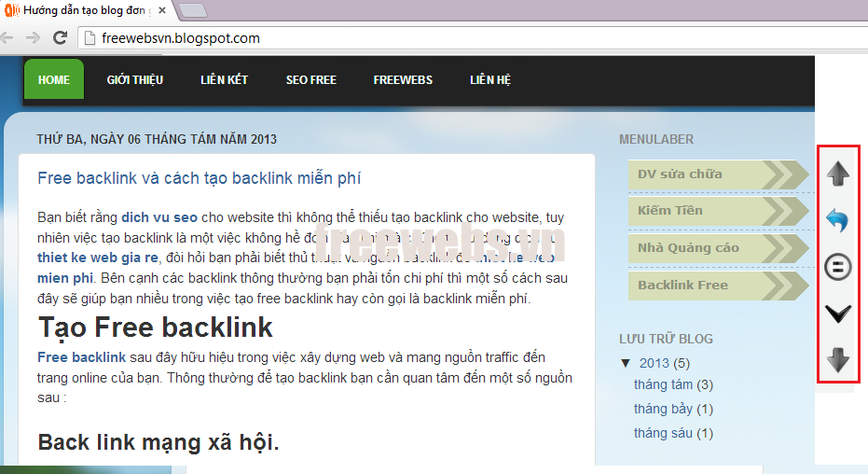868x474 pixels.
Task: Click the blue back arrow icon
Action: click(x=839, y=220)
